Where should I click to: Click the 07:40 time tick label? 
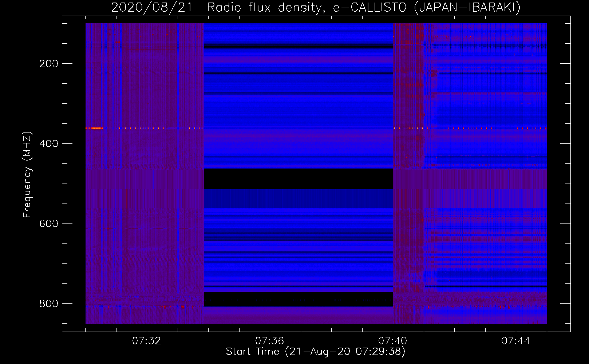pyautogui.click(x=392, y=341)
